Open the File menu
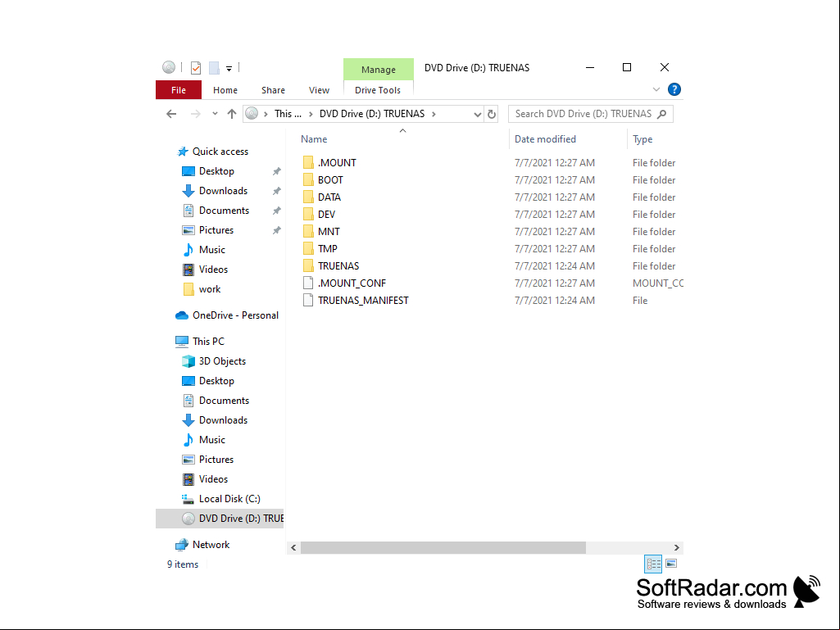This screenshot has width=840, height=630. 179,90
